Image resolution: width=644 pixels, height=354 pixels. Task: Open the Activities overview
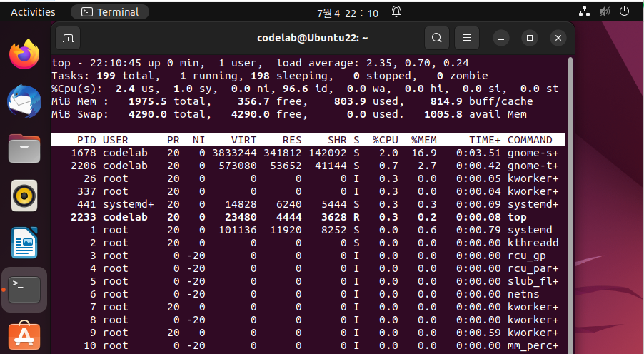tap(33, 12)
